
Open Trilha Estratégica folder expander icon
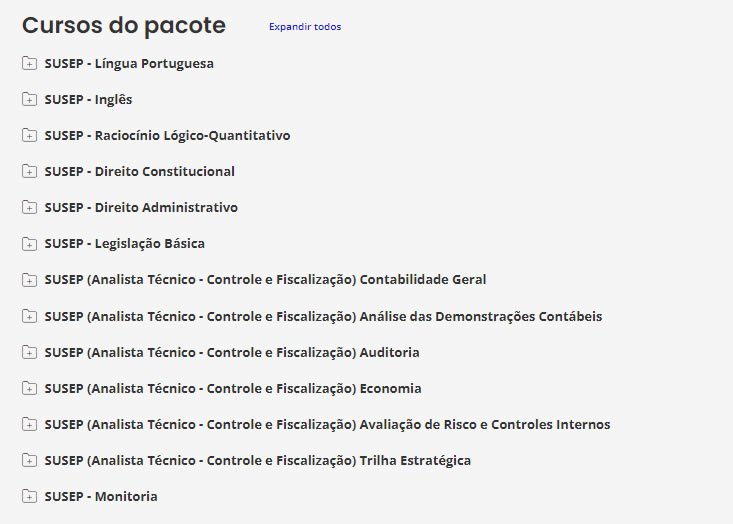click(x=29, y=461)
